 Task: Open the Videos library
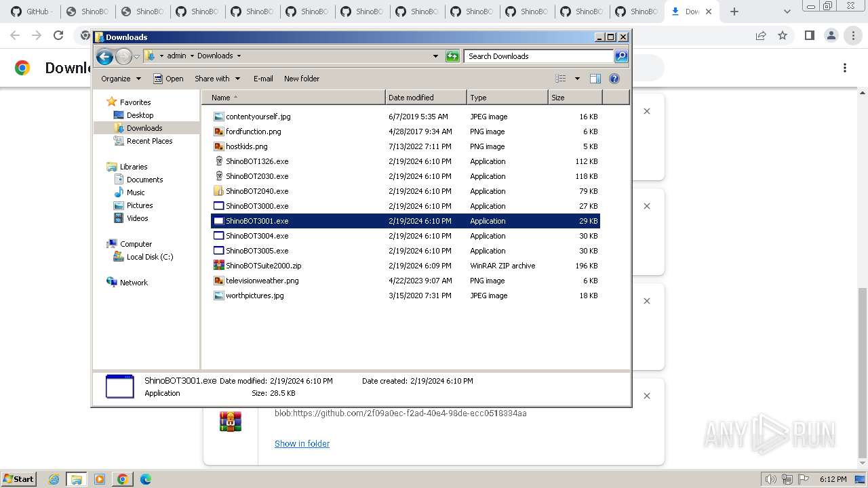click(137, 218)
